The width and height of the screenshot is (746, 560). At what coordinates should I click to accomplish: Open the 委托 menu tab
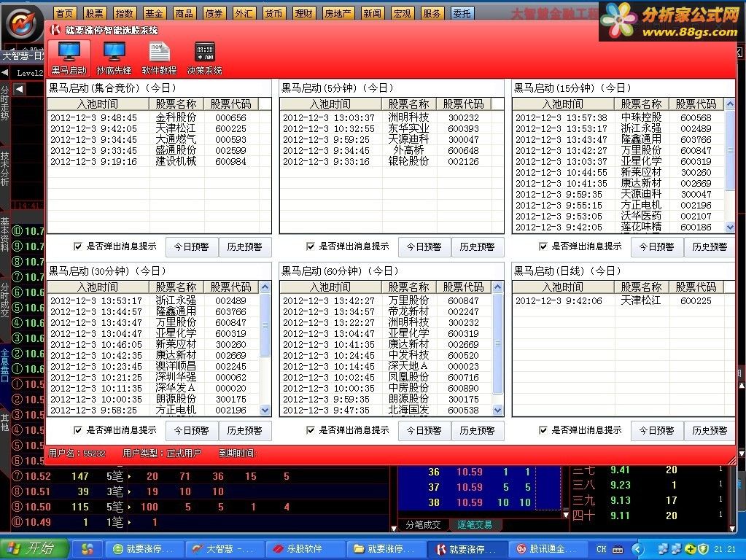point(462,13)
